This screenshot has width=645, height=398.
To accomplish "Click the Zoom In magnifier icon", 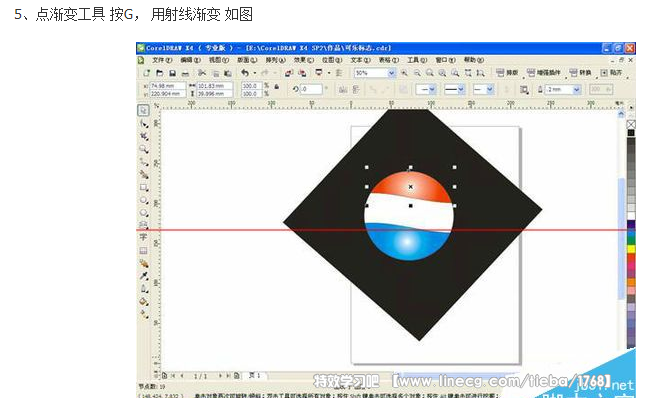I will 404,73.
